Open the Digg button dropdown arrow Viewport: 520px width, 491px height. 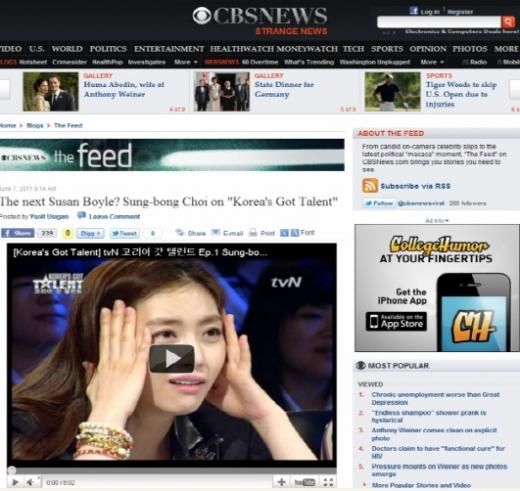(99, 233)
